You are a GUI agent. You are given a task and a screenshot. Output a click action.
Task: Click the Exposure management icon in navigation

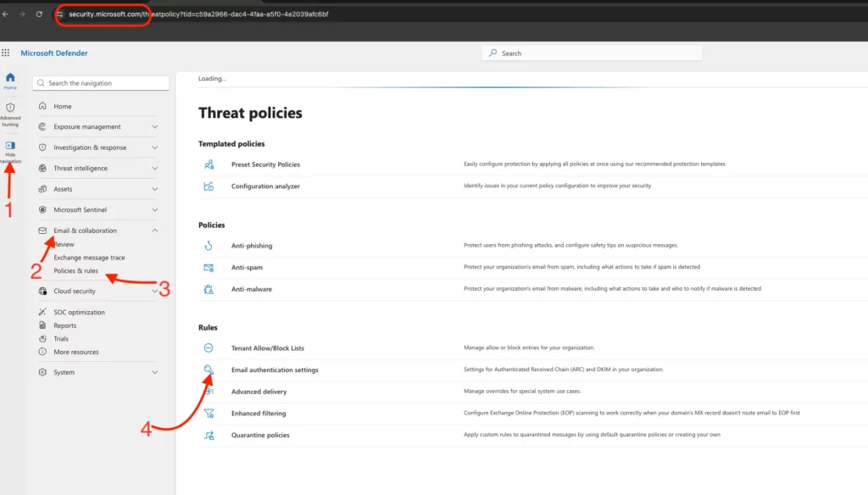pos(42,126)
